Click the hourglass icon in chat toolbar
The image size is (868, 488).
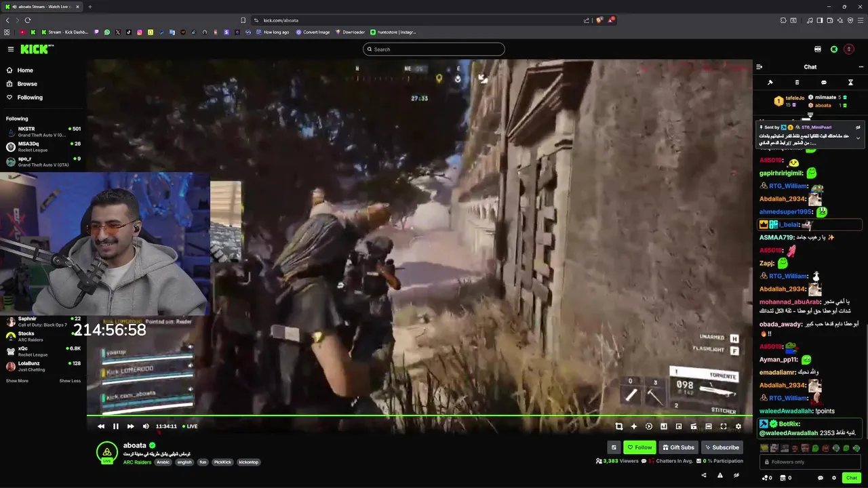pyautogui.click(x=850, y=83)
